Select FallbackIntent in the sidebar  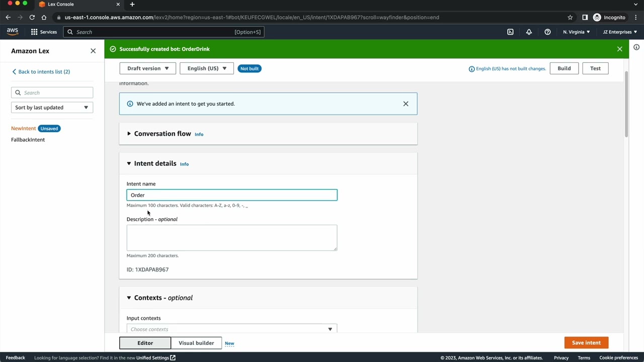click(x=28, y=140)
